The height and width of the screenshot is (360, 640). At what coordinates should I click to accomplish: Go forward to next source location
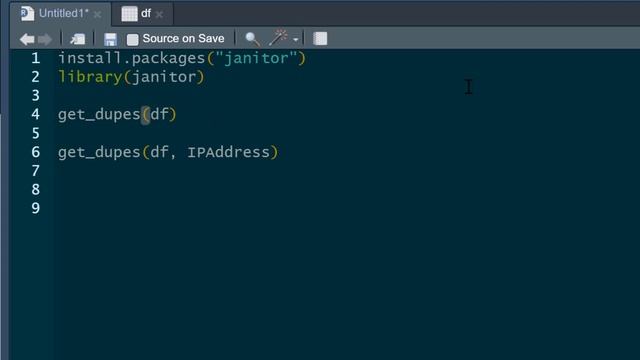pos(45,39)
